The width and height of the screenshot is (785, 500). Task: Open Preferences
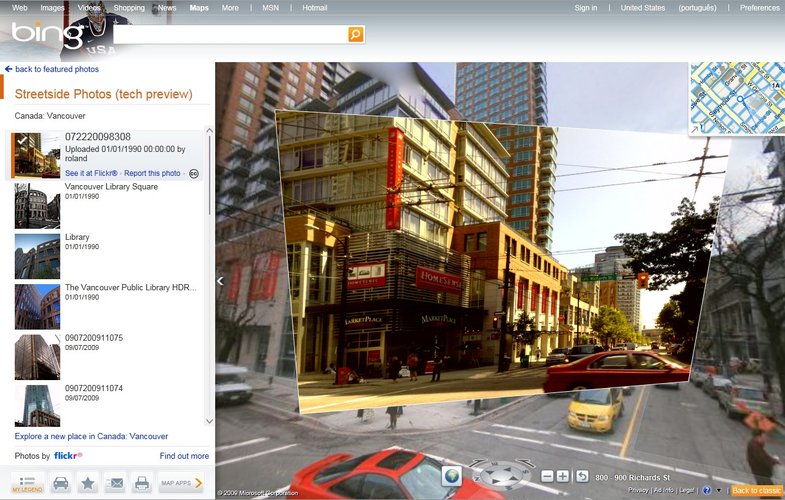pyautogui.click(x=759, y=8)
